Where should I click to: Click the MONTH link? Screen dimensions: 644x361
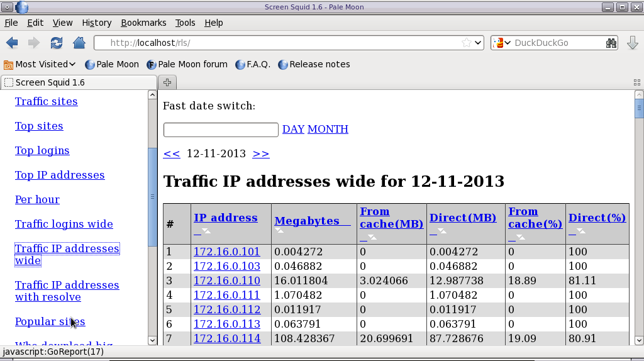pos(328,129)
